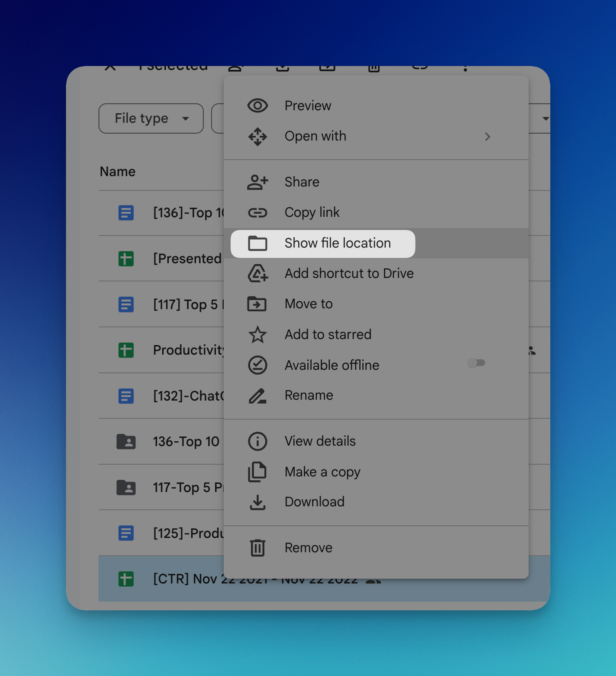This screenshot has height=676, width=616.
Task: Click the Copy link chain icon
Action: (257, 213)
